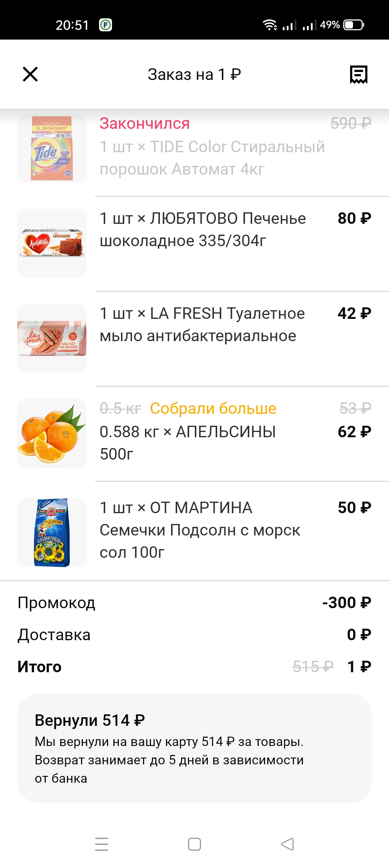Tap Android recent apps menu button
389x868 pixels.
[102, 844]
